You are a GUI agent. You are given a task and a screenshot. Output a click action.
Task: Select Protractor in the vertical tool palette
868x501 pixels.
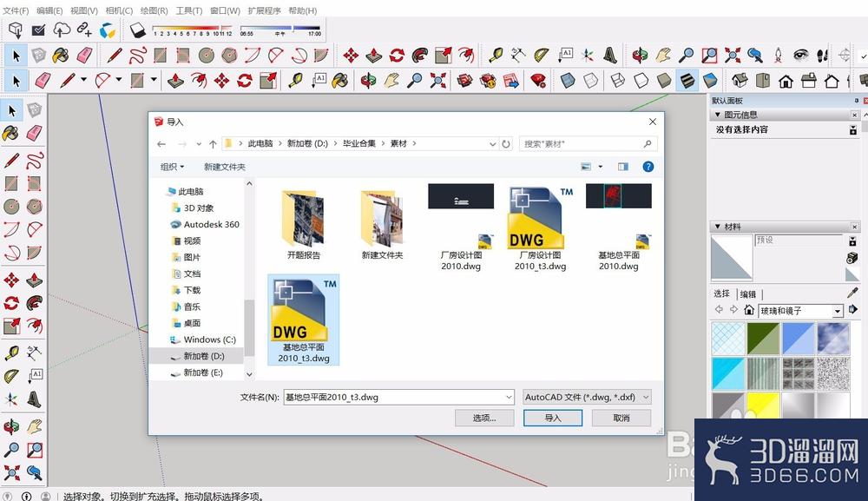tap(11, 375)
